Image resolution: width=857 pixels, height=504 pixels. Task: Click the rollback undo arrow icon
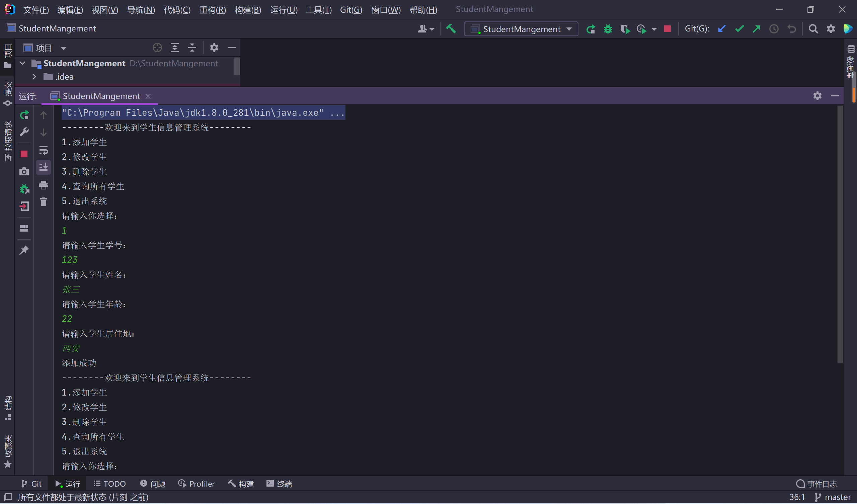click(x=792, y=29)
